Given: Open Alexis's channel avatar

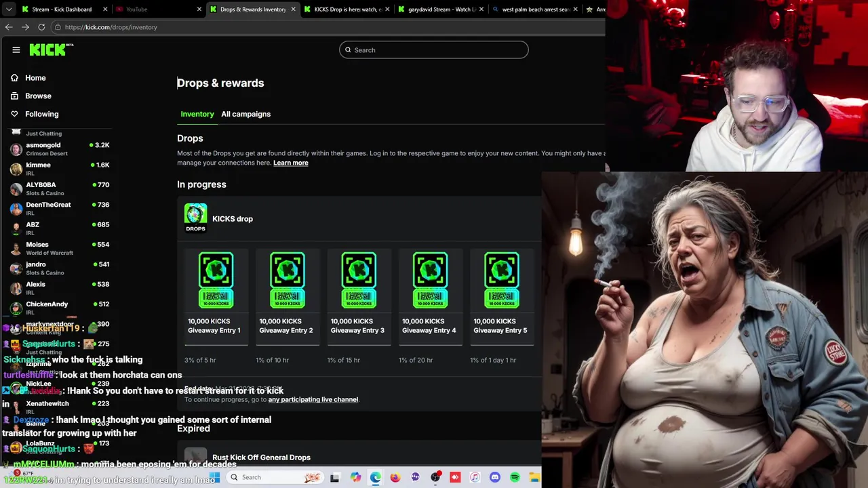Looking at the screenshot, I should coord(16,288).
